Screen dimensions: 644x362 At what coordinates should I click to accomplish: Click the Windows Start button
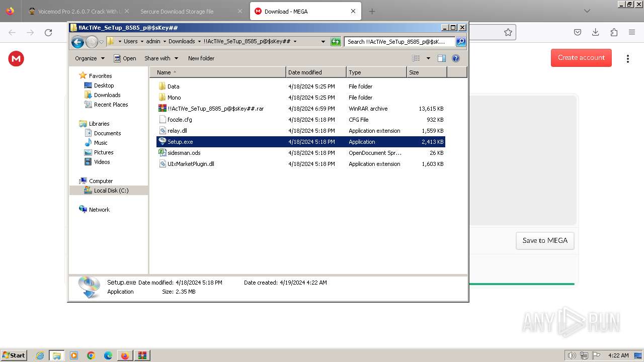(14, 355)
